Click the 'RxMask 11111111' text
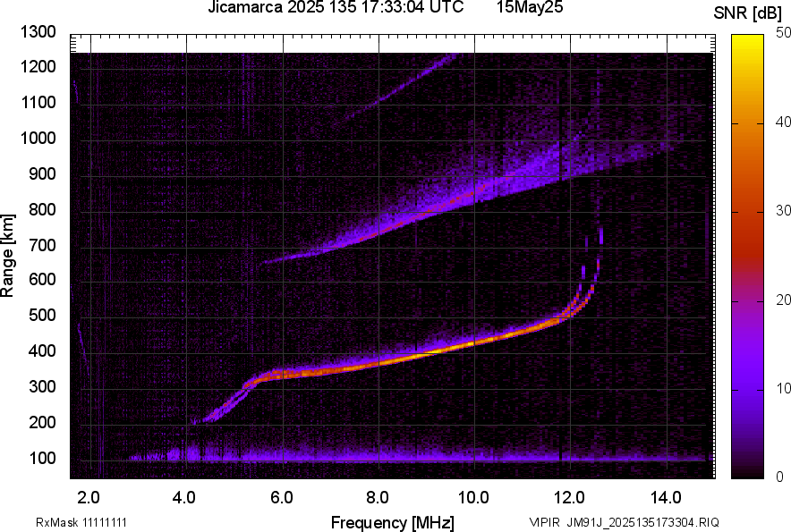Image resolution: width=791 pixels, height=532 pixels. coord(81,522)
